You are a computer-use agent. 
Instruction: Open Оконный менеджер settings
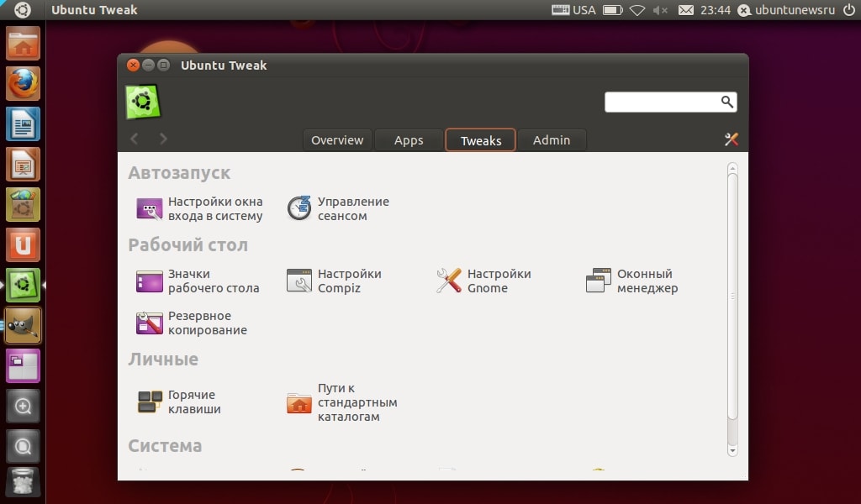632,281
